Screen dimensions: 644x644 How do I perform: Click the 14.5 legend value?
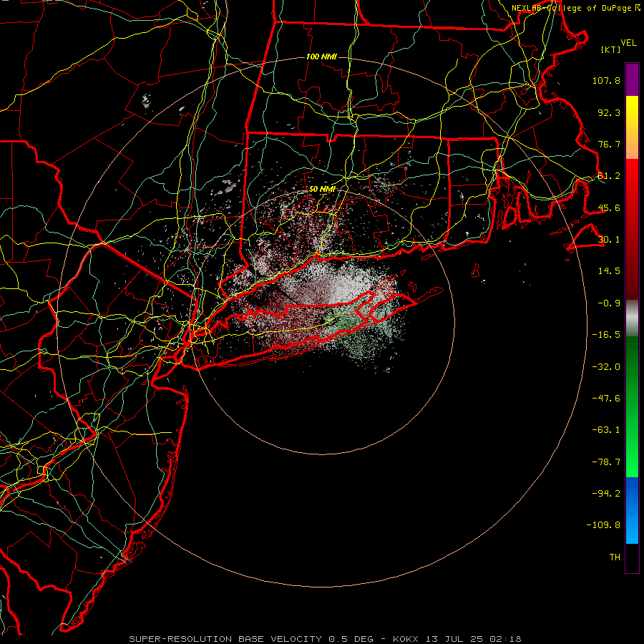609,271
